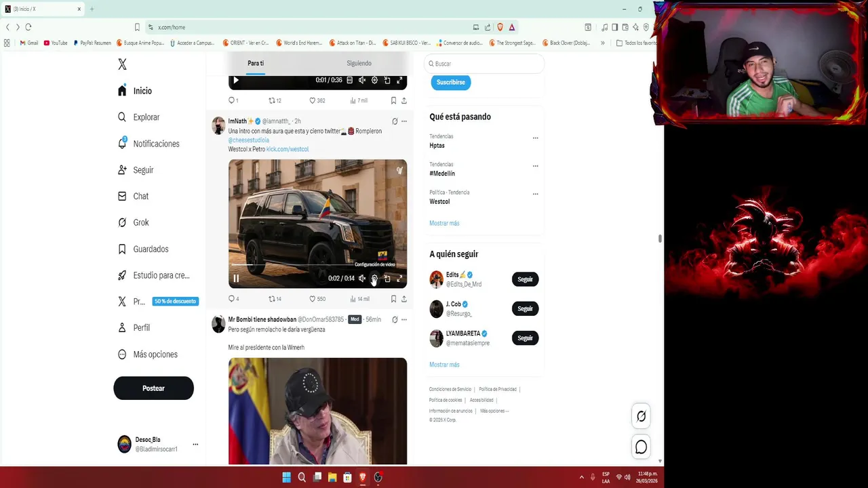Viewport: 868px width, 488px height.
Task: Open the Seguir sidebar item
Action: pyautogui.click(x=135, y=170)
